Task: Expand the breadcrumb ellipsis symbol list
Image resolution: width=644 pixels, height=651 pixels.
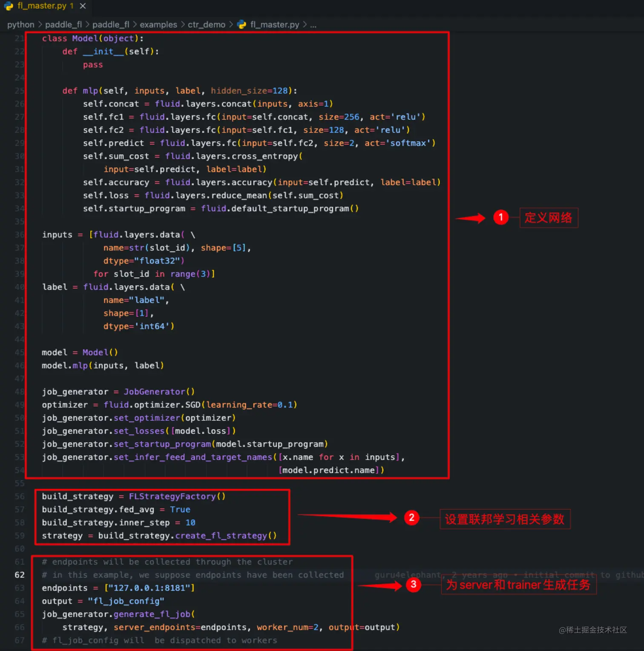Action: pos(313,25)
